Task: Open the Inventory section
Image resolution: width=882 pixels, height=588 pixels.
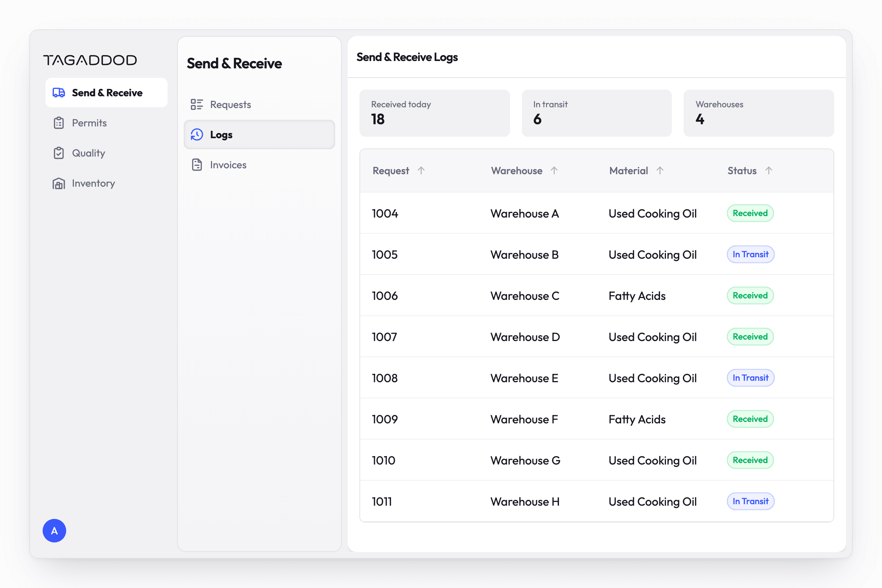Action: pos(107,183)
